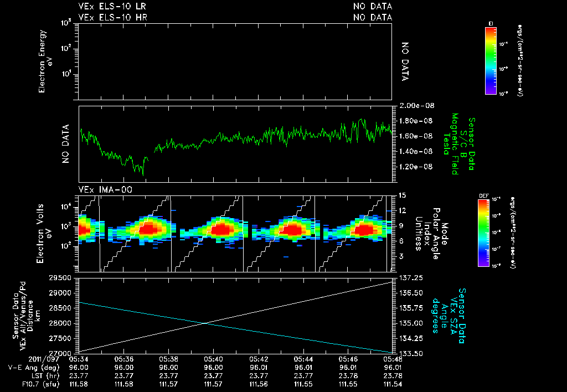Click the 'Electron Energy eV' axis label
This screenshot has width=567, height=392.
tap(45, 61)
